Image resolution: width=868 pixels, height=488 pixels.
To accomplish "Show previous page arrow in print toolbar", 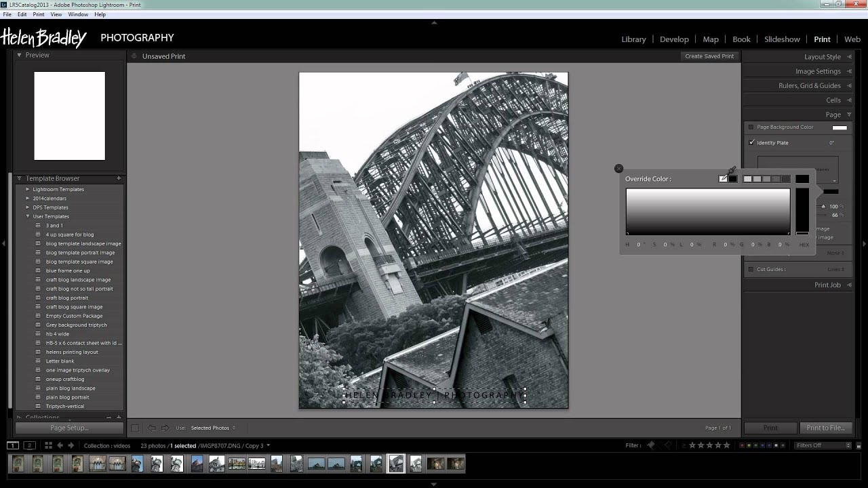I will [151, 428].
